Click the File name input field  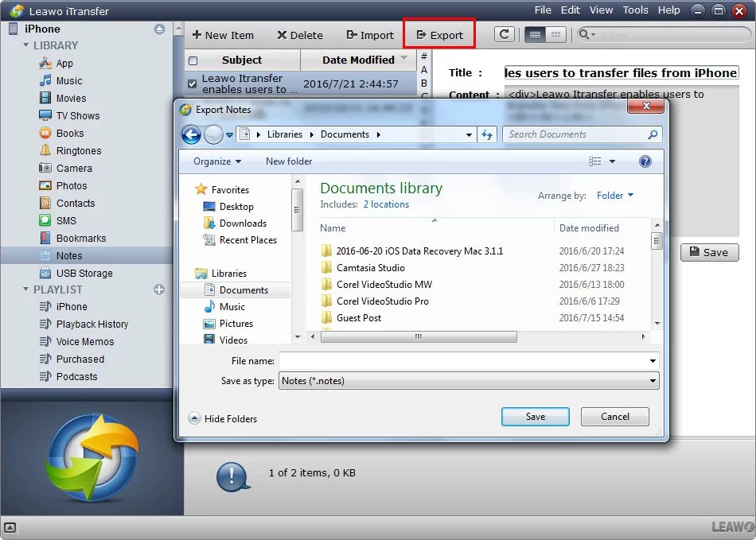tap(463, 361)
